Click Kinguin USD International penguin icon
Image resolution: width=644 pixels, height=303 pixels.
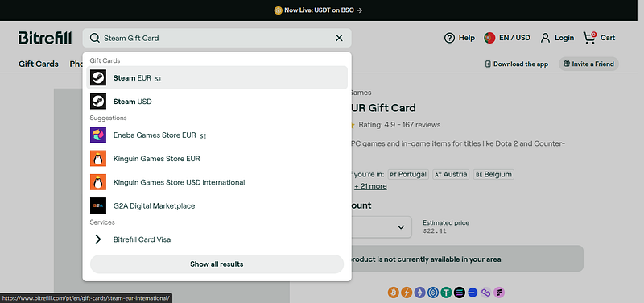click(98, 182)
